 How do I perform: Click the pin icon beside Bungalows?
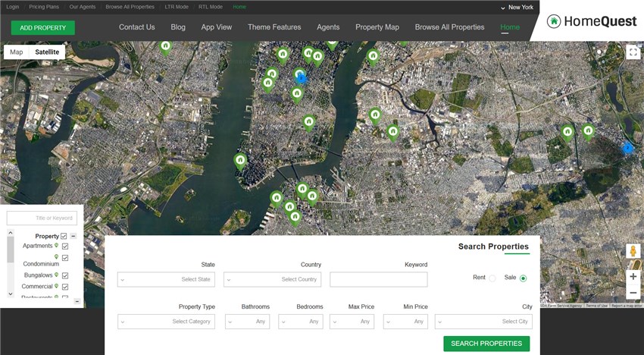[57, 275]
